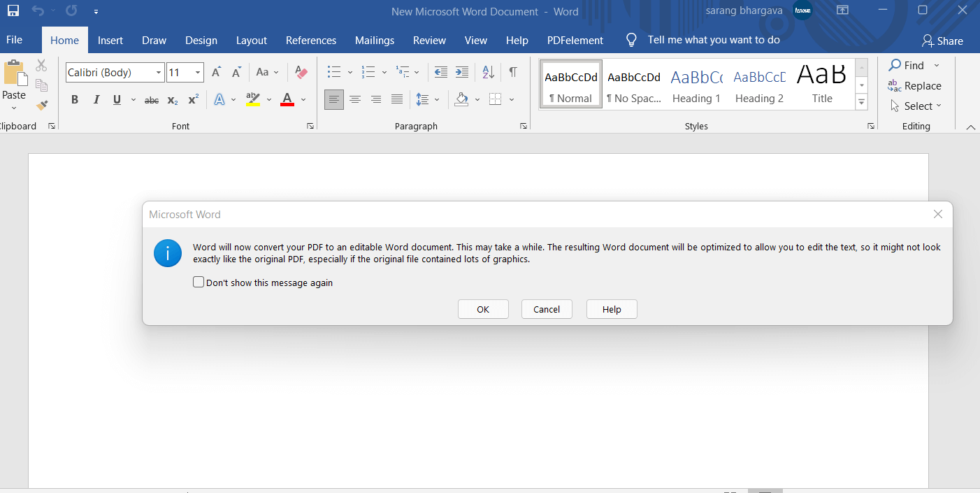The image size is (980, 493).
Task: Expand the font size dropdown
Action: 198,73
